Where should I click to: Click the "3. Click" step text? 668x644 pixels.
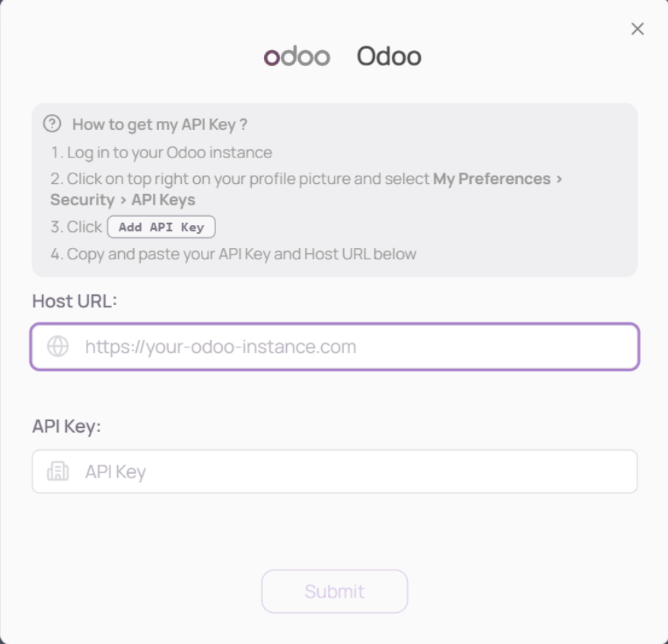(76, 227)
